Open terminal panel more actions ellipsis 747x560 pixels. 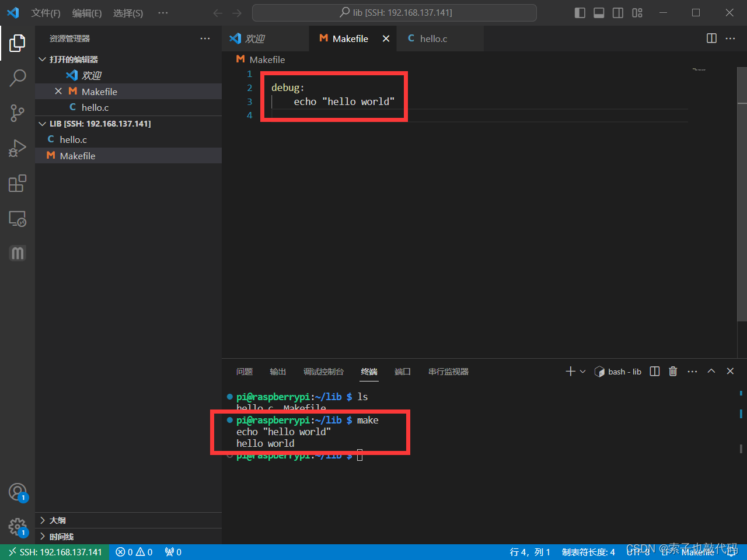pos(693,372)
